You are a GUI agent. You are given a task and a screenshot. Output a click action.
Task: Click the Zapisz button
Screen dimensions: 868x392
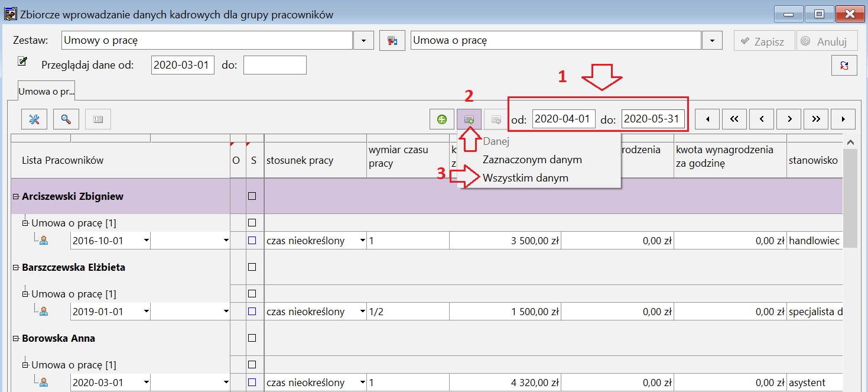[765, 41]
